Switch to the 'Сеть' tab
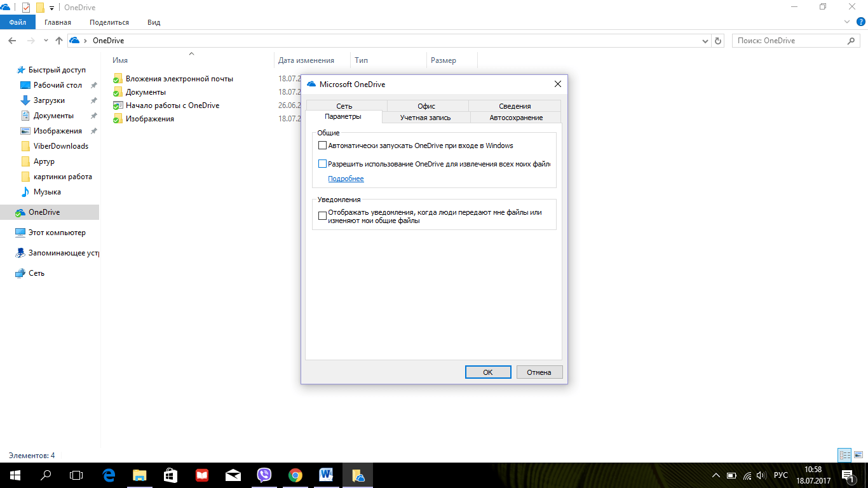The height and width of the screenshot is (488, 868). (344, 106)
